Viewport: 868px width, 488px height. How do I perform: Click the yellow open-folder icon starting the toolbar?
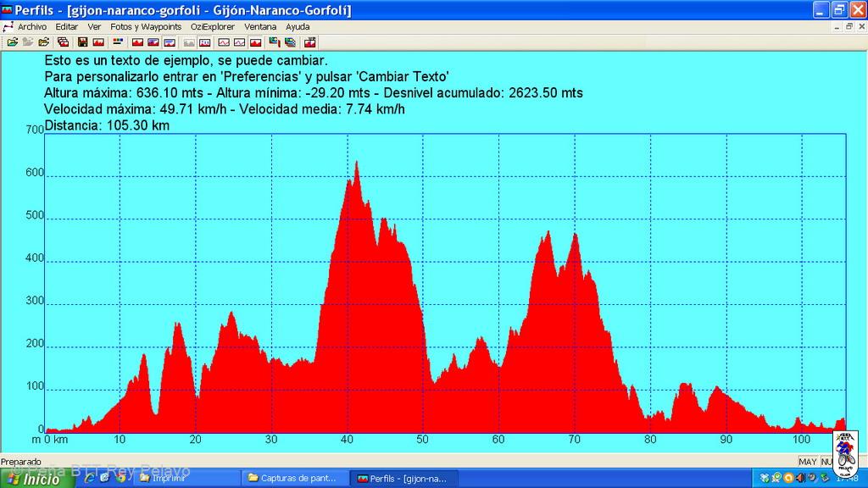12,42
